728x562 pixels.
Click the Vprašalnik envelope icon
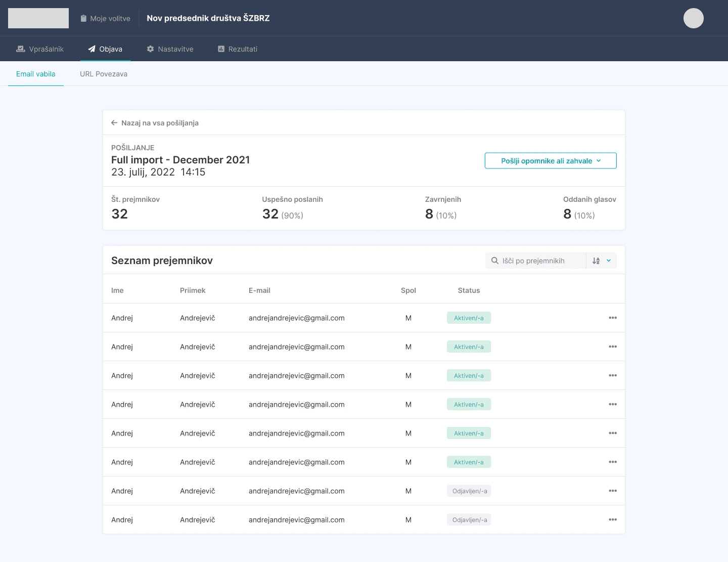20,49
